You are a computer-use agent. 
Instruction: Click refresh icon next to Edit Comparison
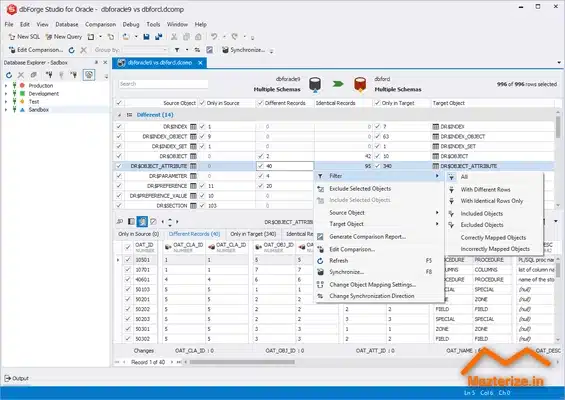[72, 50]
